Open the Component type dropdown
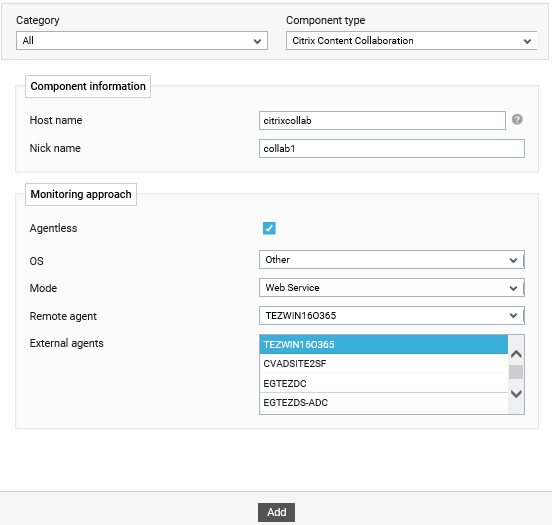552x525 pixels. 411,40
